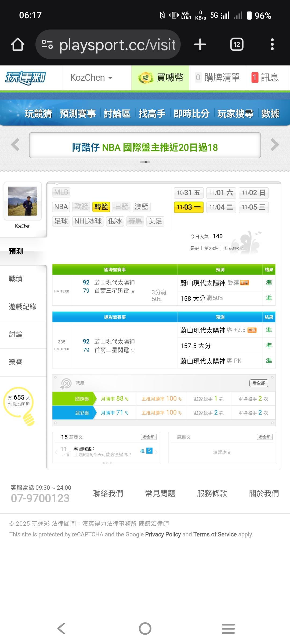Open 訊息 messages with 1 notification
This screenshot has width=290, height=644.
click(265, 78)
